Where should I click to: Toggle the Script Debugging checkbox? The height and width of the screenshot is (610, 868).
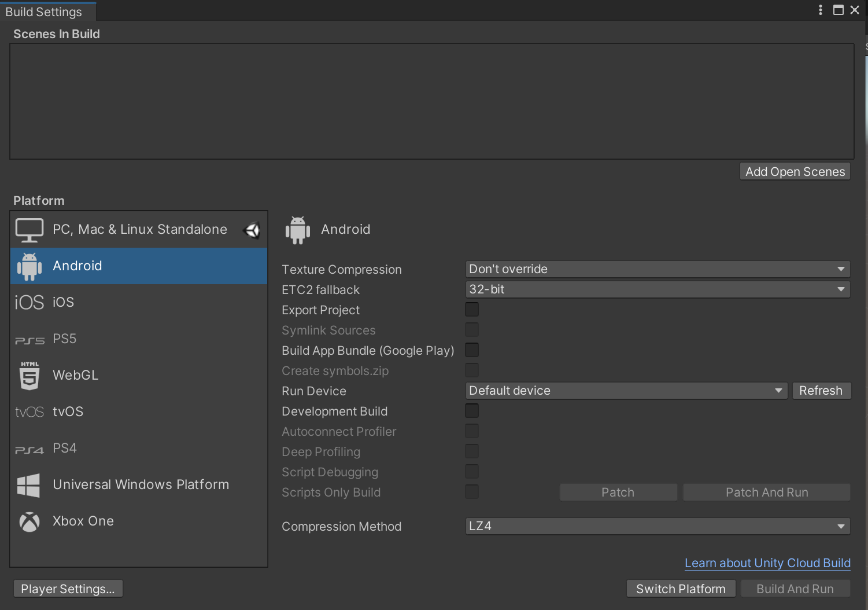click(x=472, y=471)
